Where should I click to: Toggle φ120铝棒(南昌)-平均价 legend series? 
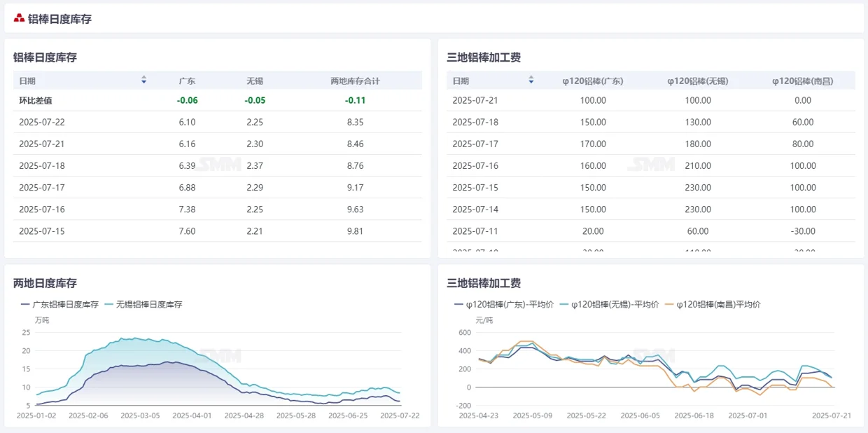[x=713, y=305]
